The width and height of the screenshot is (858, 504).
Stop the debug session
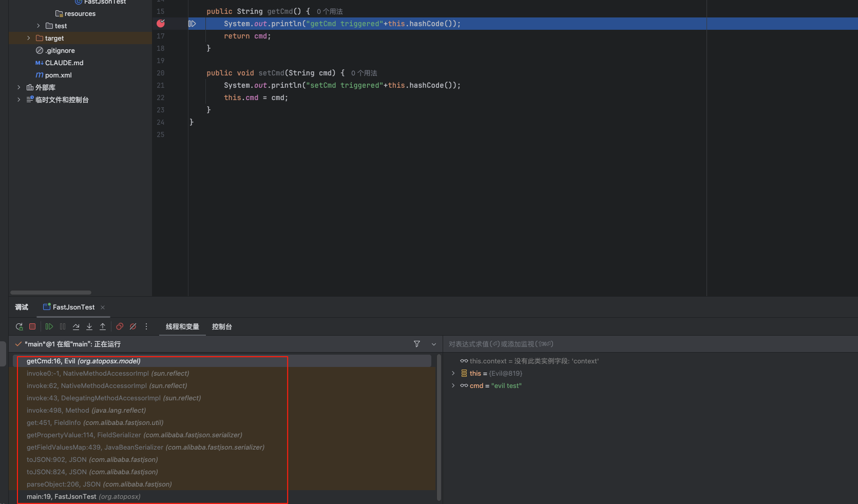pos(32,326)
